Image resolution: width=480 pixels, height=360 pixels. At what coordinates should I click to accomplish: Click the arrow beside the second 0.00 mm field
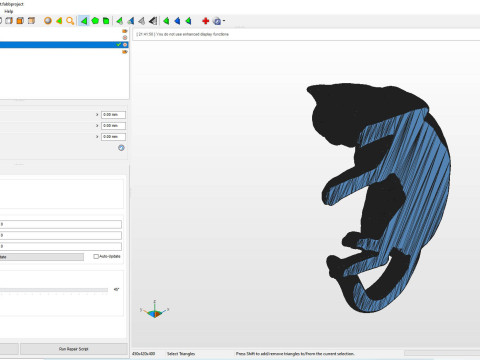tap(97, 126)
